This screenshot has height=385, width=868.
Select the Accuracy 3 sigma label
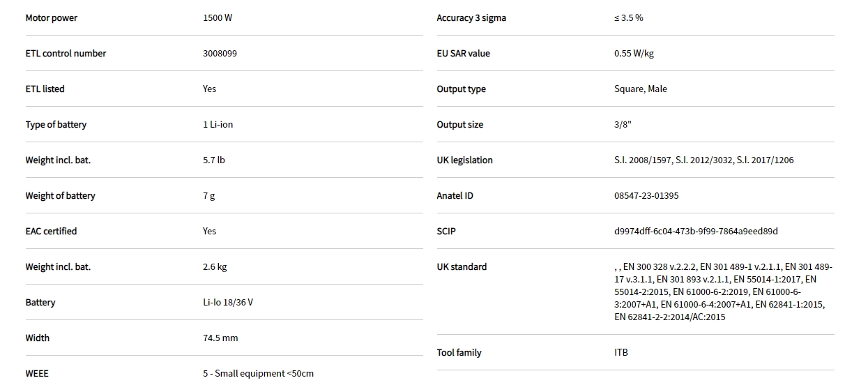click(471, 18)
